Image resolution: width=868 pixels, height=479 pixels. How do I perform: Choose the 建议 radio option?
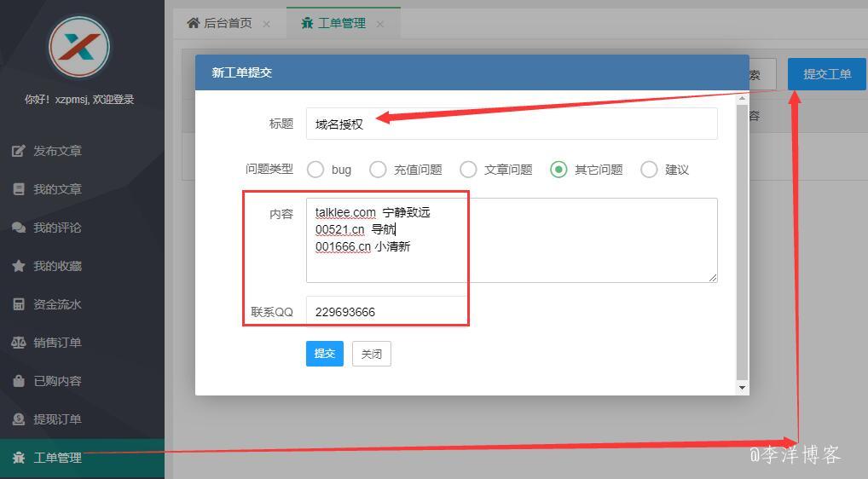tap(649, 170)
